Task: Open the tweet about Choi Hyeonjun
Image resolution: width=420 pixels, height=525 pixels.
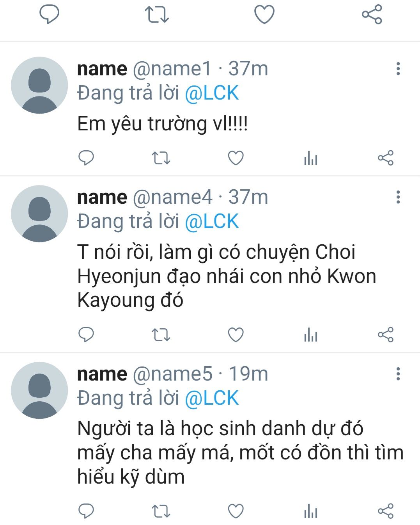Action: pyautogui.click(x=226, y=276)
